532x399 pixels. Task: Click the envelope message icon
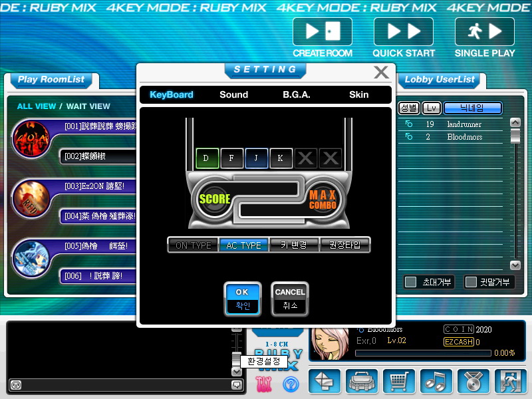(325, 381)
